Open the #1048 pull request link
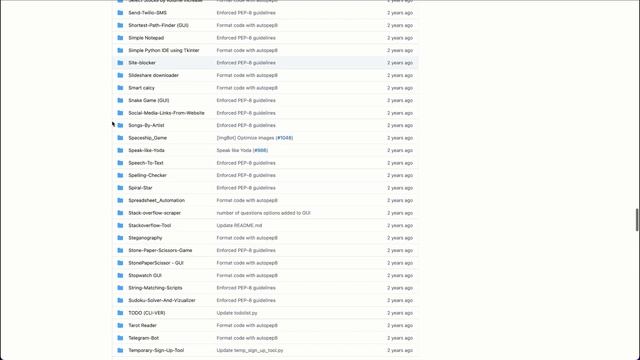Screen dimensions: 640x360 click(x=284, y=138)
